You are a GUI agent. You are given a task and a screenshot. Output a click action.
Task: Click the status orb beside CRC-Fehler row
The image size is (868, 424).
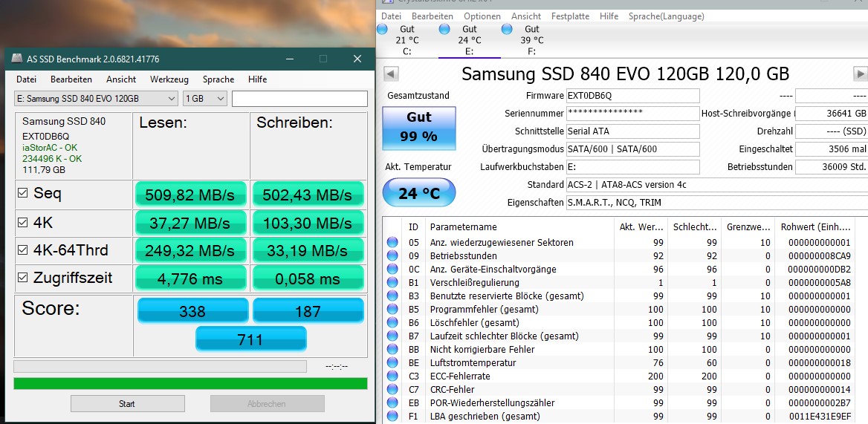click(x=392, y=389)
